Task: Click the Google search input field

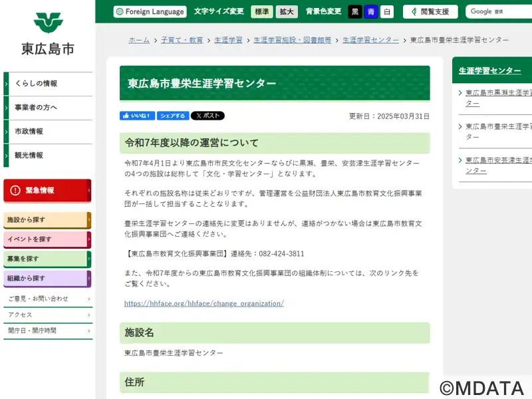Action: [x=499, y=12]
